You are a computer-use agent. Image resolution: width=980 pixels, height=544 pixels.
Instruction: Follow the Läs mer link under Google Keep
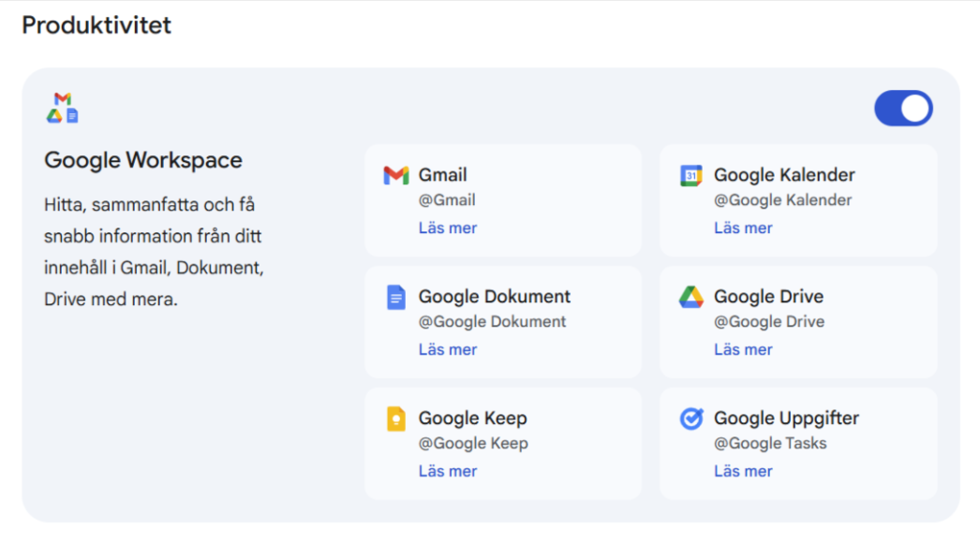[x=448, y=471]
